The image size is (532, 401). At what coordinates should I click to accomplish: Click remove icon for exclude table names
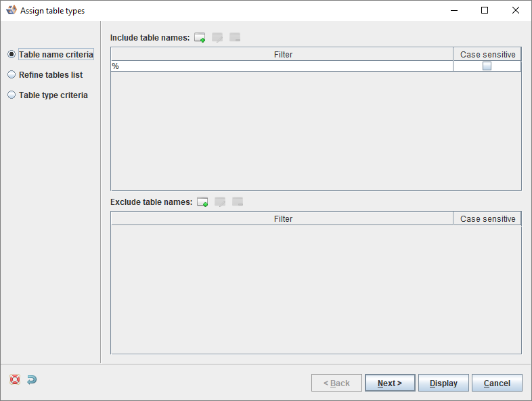(x=238, y=202)
